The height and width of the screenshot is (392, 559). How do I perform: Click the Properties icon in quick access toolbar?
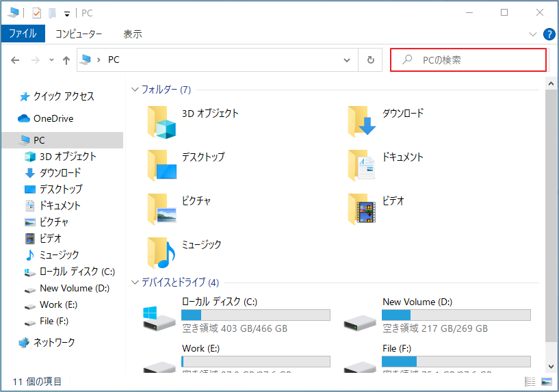[36, 13]
